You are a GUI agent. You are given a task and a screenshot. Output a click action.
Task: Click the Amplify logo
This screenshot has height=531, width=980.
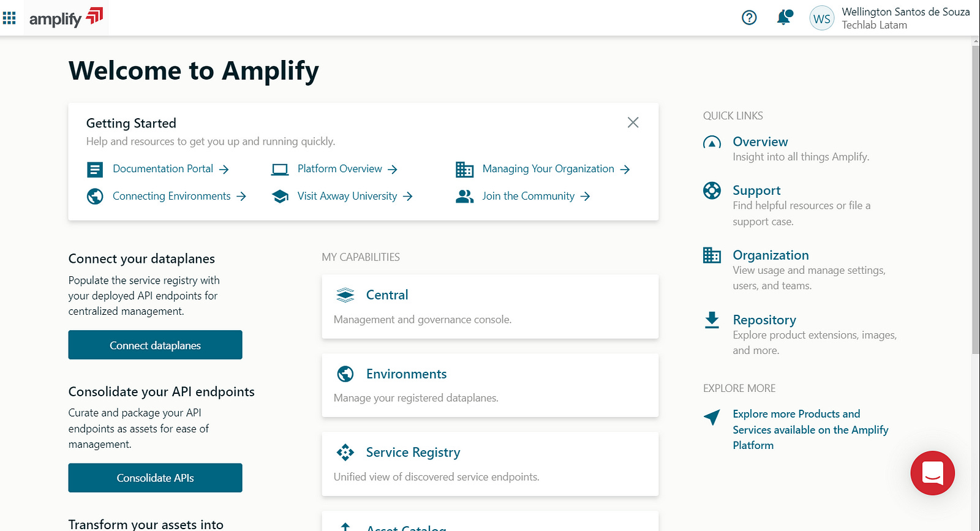[66, 18]
